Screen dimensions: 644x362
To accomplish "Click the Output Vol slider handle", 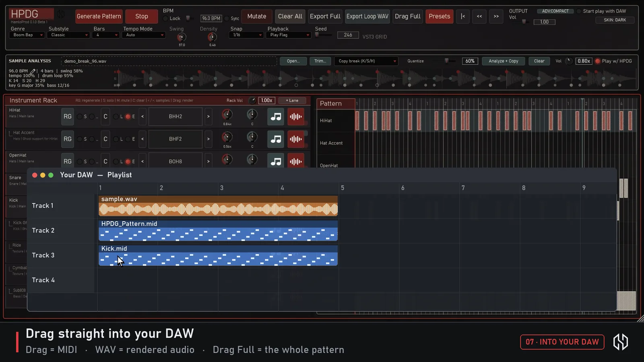I will click(524, 22).
